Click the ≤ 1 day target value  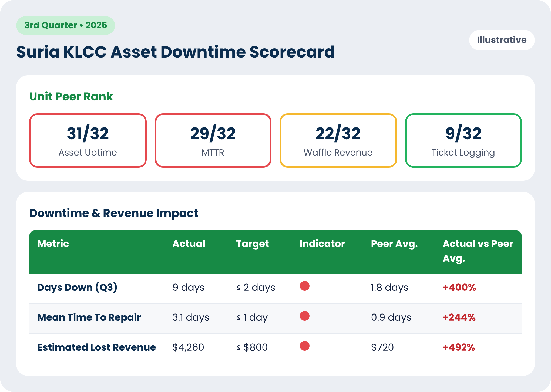coord(252,317)
